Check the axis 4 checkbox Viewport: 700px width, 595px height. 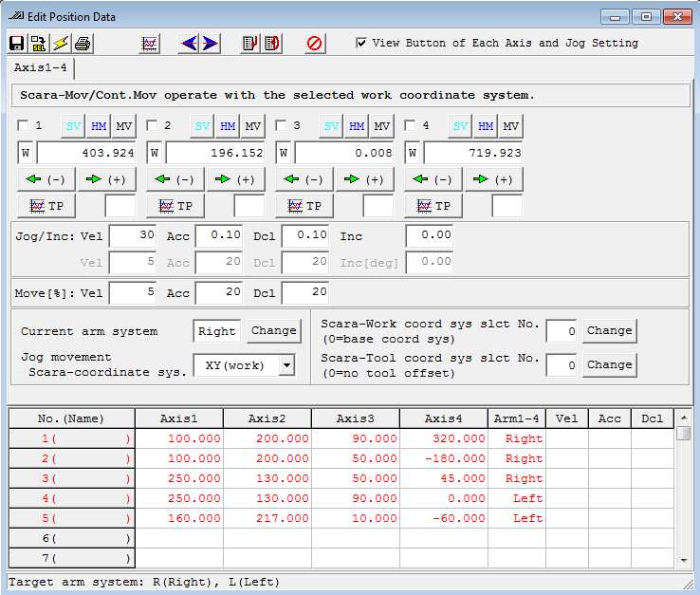411,125
